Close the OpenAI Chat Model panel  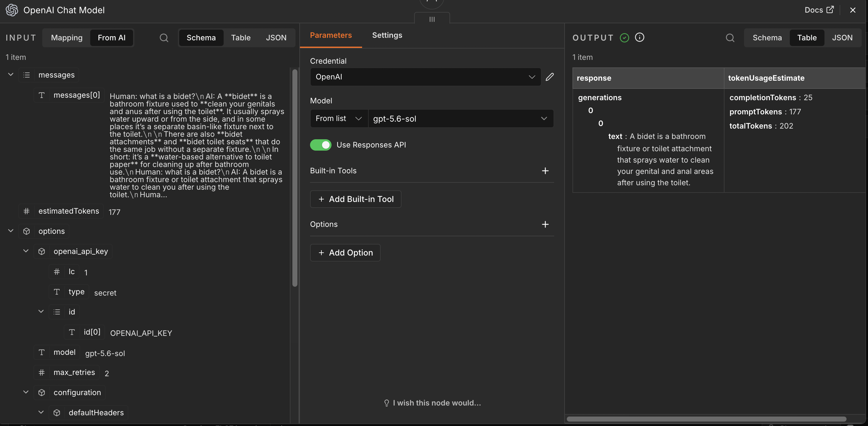coord(853,10)
